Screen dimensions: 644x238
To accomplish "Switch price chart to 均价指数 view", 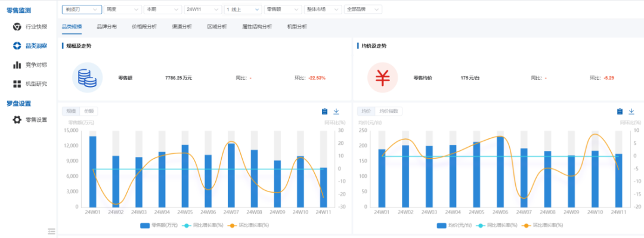I will click(389, 111).
